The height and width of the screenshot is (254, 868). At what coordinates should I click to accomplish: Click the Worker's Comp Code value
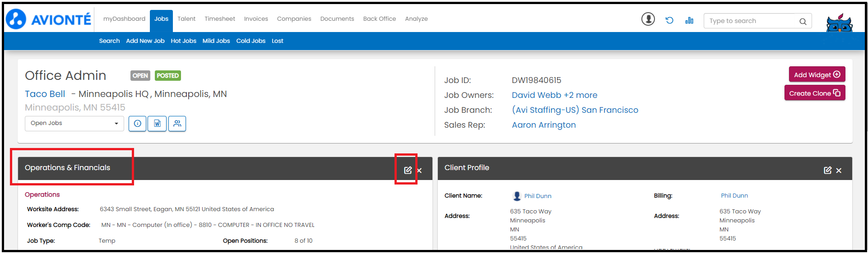point(208,225)
